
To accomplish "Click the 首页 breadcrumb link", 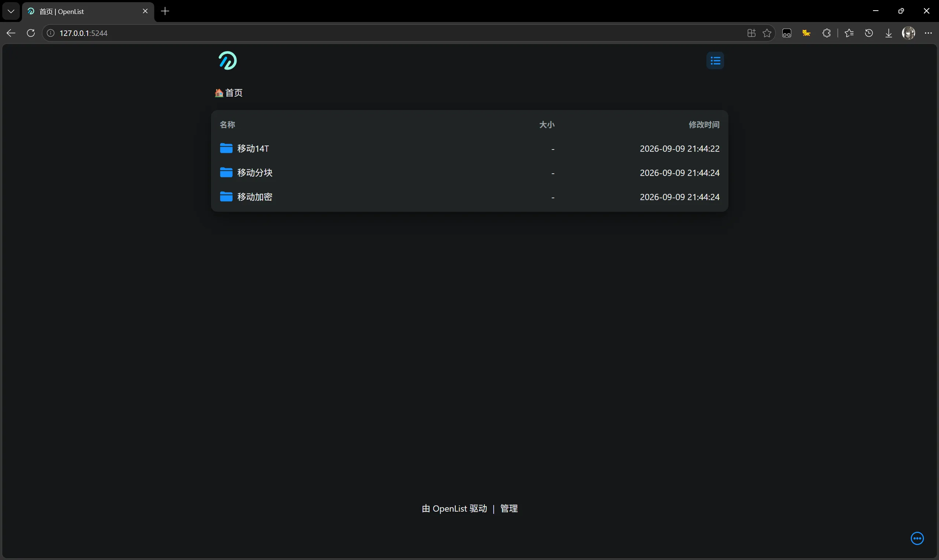I will [x=234, y=93].
